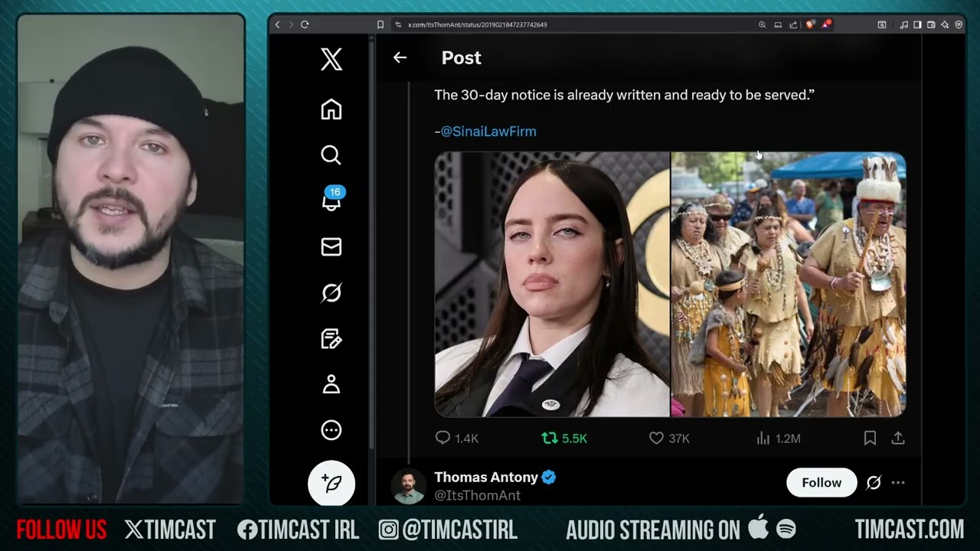Toggle the browser sidebar panel icon
The width and height of the screenshot is (980, 551).
(917, 24)
